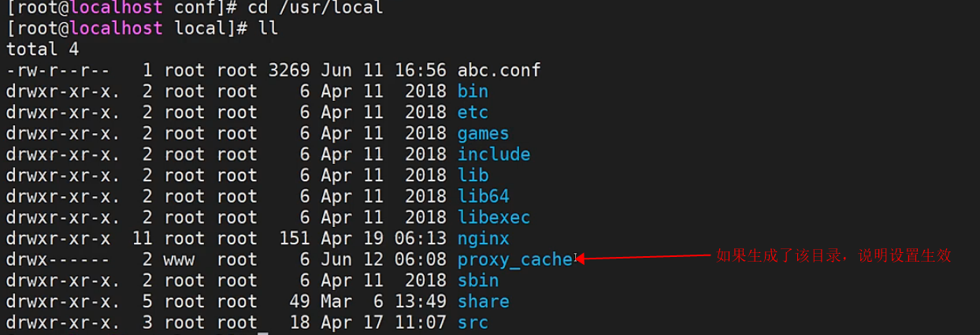Select the src directory name

tap(473, 322)
